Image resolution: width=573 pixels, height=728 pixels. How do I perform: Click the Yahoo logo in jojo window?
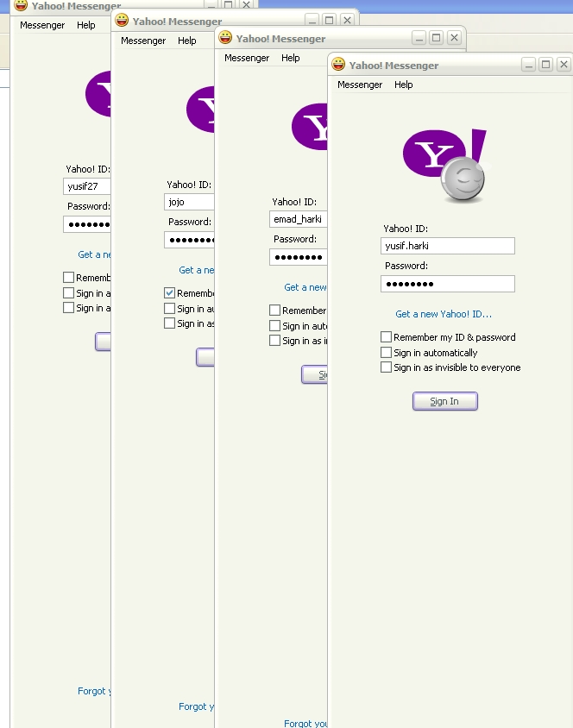[x=200, y=110]
